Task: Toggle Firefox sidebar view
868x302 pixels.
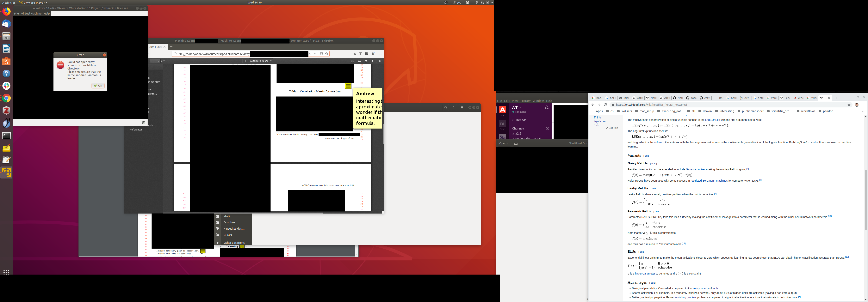Action: click(361, 54)
